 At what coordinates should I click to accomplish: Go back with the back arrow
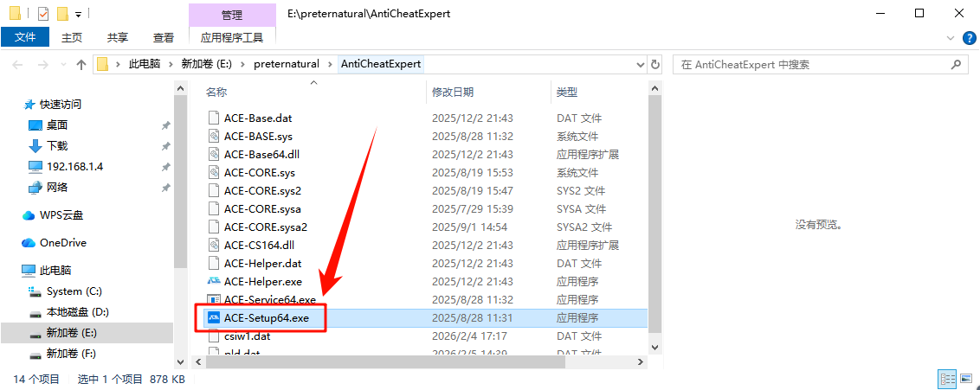click(17, 64)
